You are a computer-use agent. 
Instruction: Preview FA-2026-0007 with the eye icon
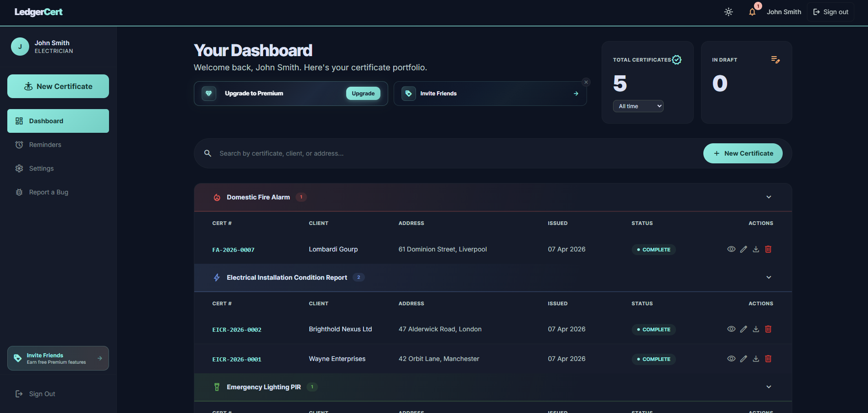coord(732,249)
